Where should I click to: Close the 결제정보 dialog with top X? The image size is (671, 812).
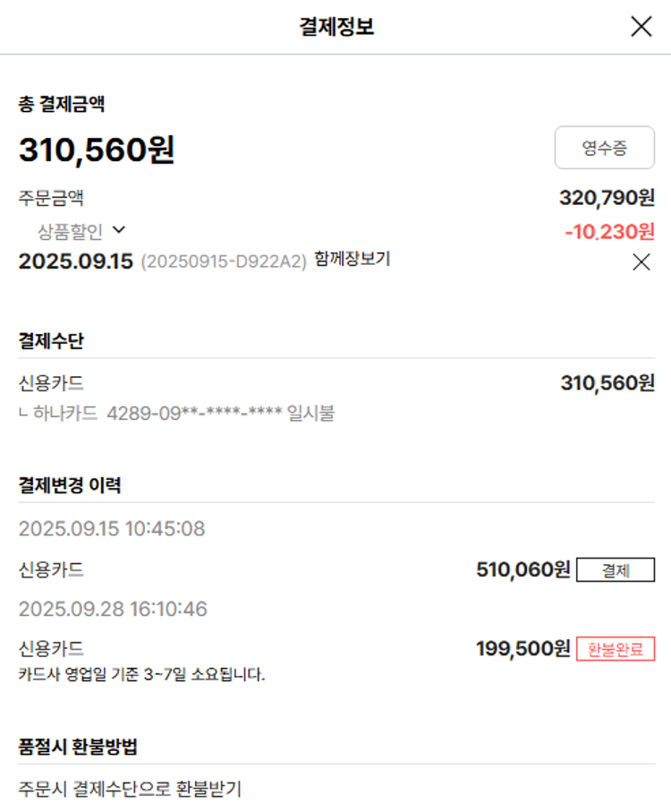click(x=641, y=27)
